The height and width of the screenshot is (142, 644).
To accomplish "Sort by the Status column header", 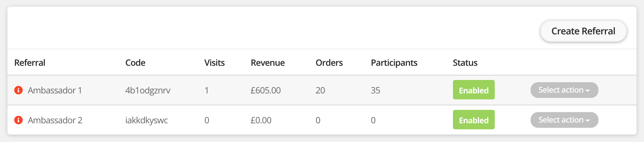I will (465, 63).
